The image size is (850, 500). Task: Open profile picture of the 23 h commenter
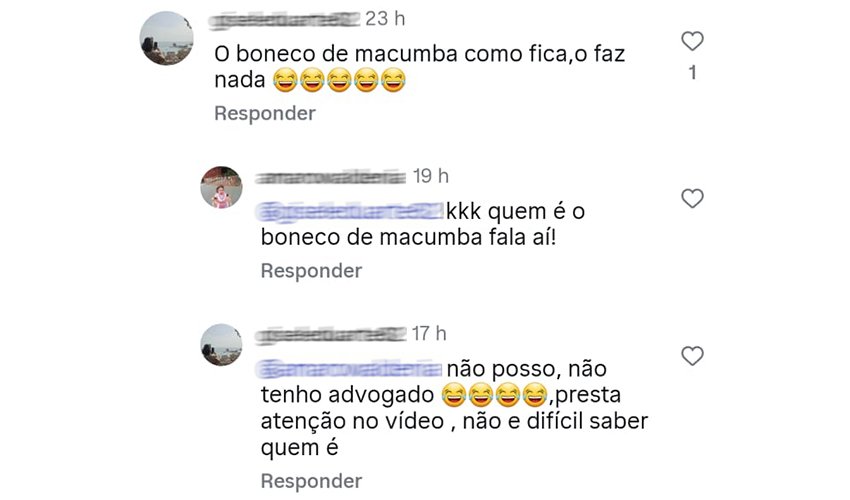pos(166,39)
